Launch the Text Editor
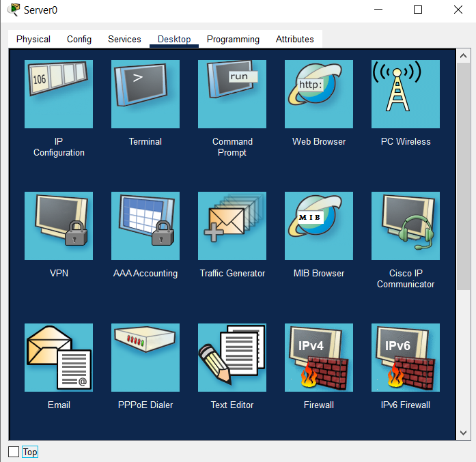The width and height of the screenshot is (476, 462). [x=232, y=358]
